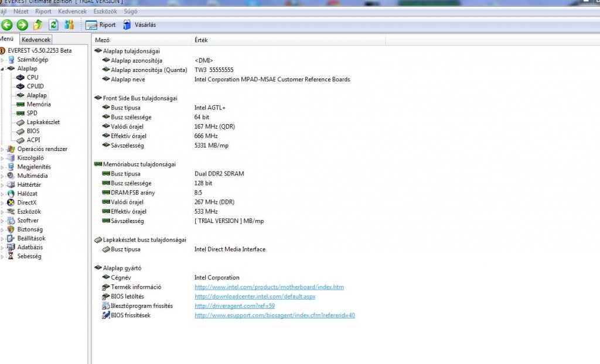Select the Memória icon in the tree

point(21,104)
